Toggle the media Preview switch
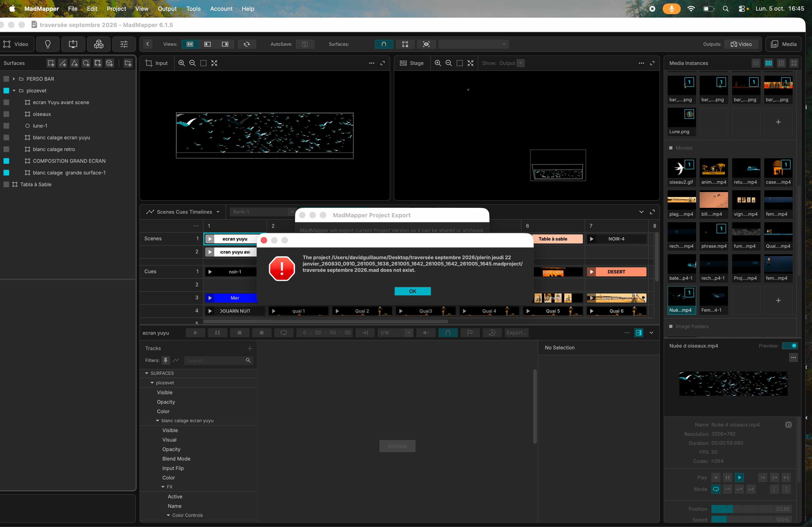Image resolution: width=812 pixels, height=527 pixels. (789, 346)
